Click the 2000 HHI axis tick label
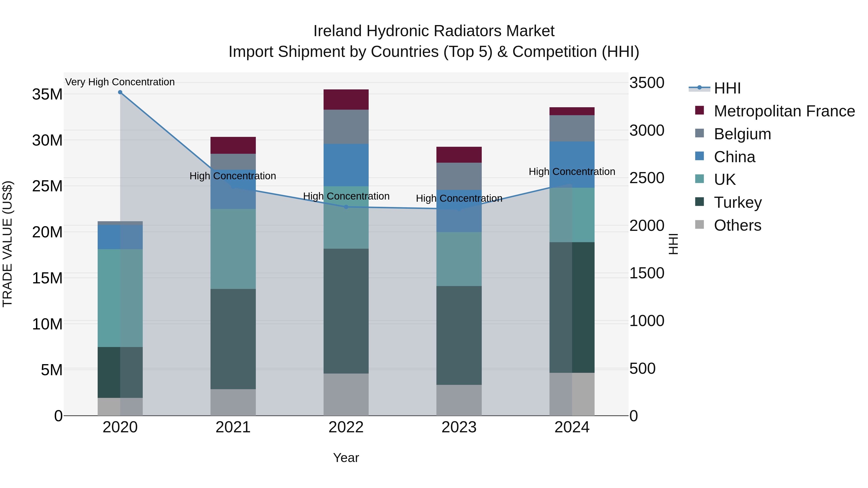The width and height of the screenshot is (868, 488). pyautogui.click(x=647, y=225)
